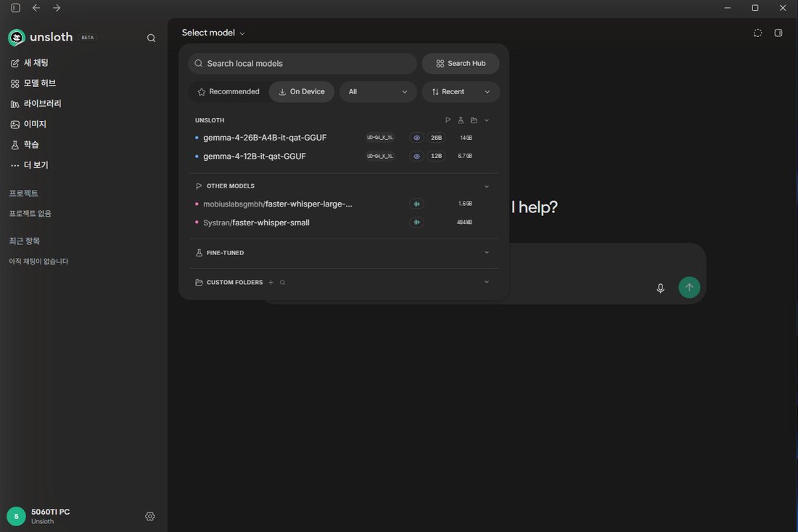Viewport: 798px width, 532px height.
Task: Open 학습 in sidebar
Action: 25,144
